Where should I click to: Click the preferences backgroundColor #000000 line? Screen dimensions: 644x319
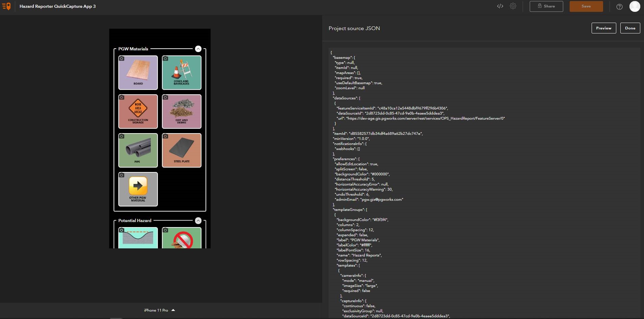(x=362, y=174)
